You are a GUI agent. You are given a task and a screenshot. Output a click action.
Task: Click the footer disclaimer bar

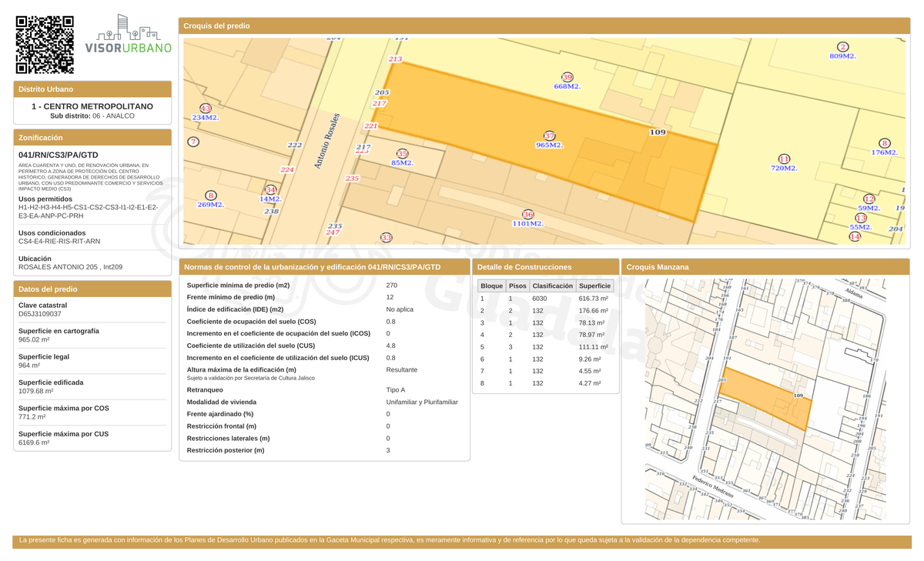pos(462,541)
